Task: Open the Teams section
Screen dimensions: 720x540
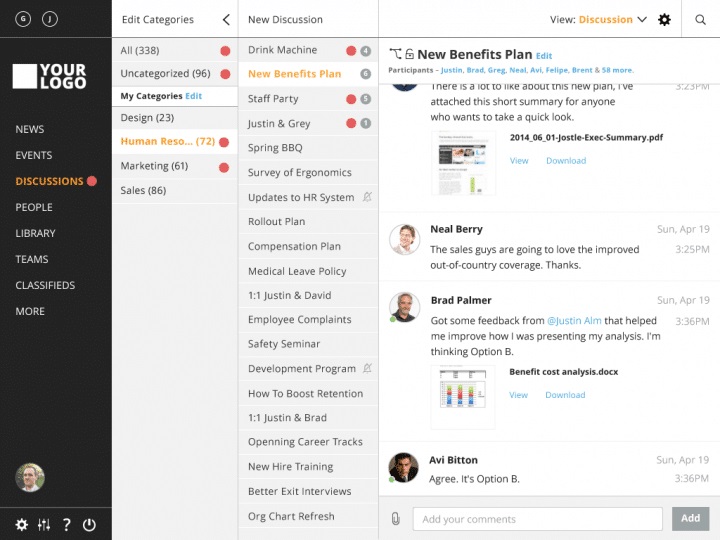Action: (32, 259)
